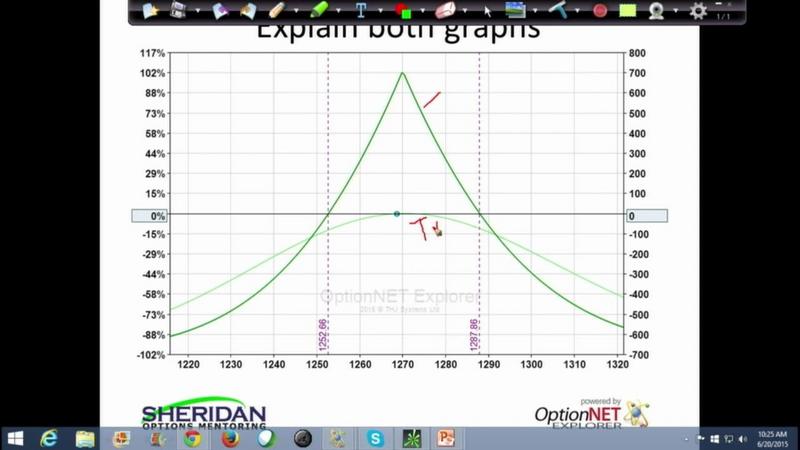This screenshot has width=800, height=450.
Task: Go to the previous page using the back page icon
Action: (x=220, y=10)
